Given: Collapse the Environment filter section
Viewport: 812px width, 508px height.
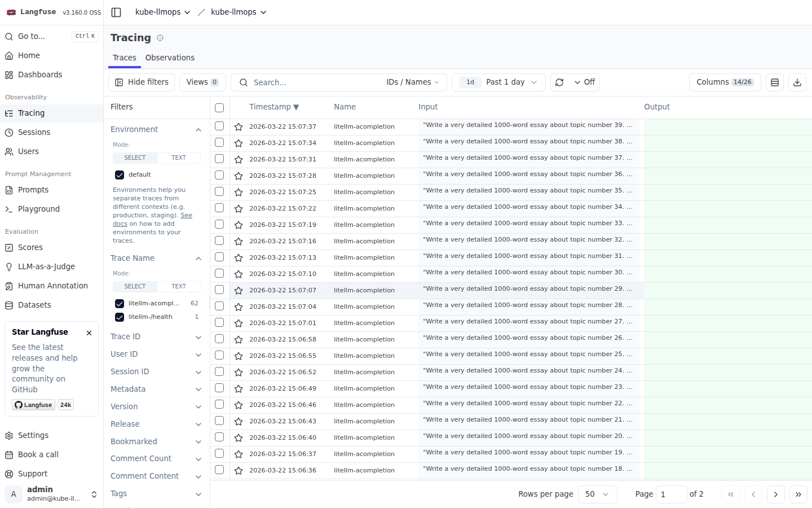Looking at the screenshot, I should [x=156, y=129].
